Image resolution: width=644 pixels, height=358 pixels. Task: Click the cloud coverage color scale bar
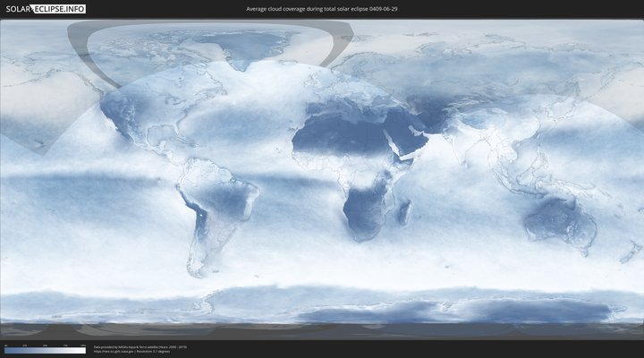point(46,351)
